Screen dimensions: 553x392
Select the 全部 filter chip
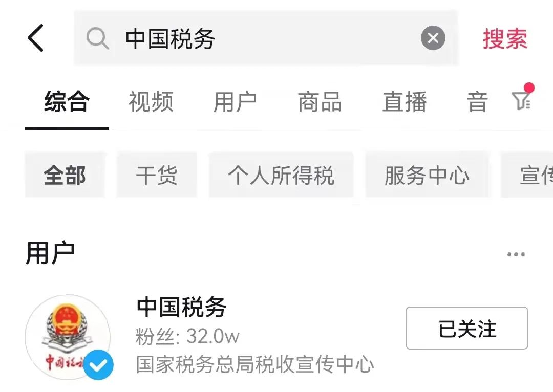(x=65, y=175)
